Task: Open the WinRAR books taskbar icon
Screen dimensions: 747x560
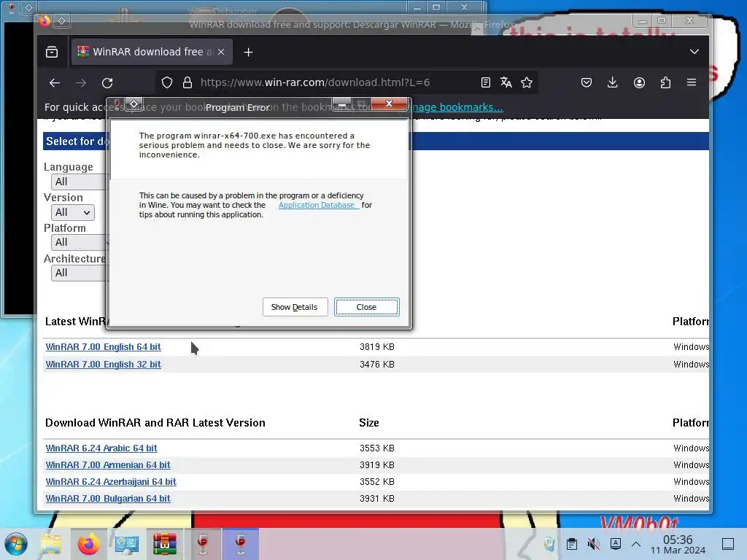Action: [x=165, y=544]
